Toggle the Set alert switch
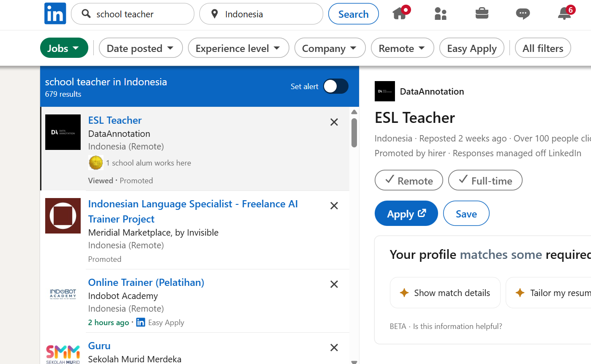This screenshot has height=364, width=591. click(336, 86)
